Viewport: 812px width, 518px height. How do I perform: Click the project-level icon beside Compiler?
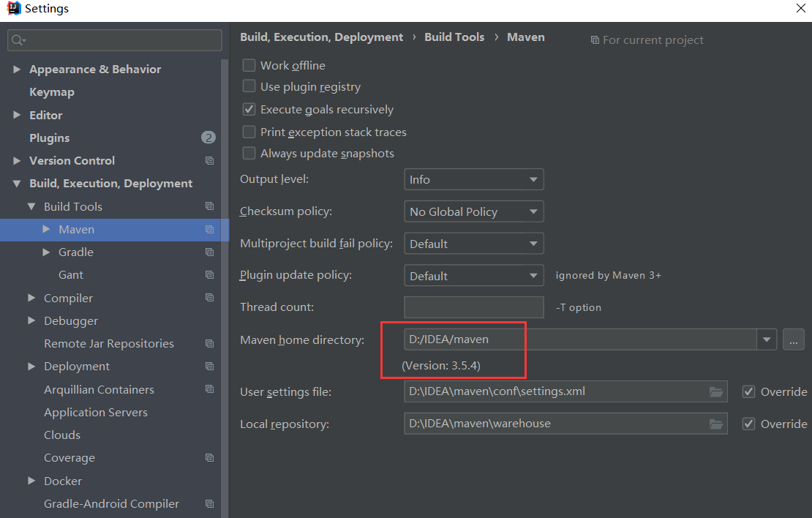210,298
